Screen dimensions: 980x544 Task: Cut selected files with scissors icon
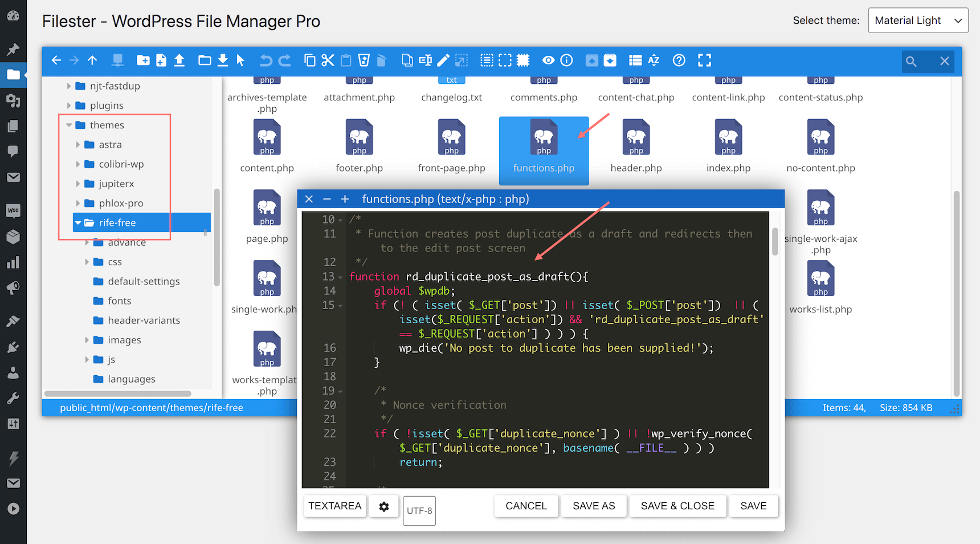coord(328,60)
